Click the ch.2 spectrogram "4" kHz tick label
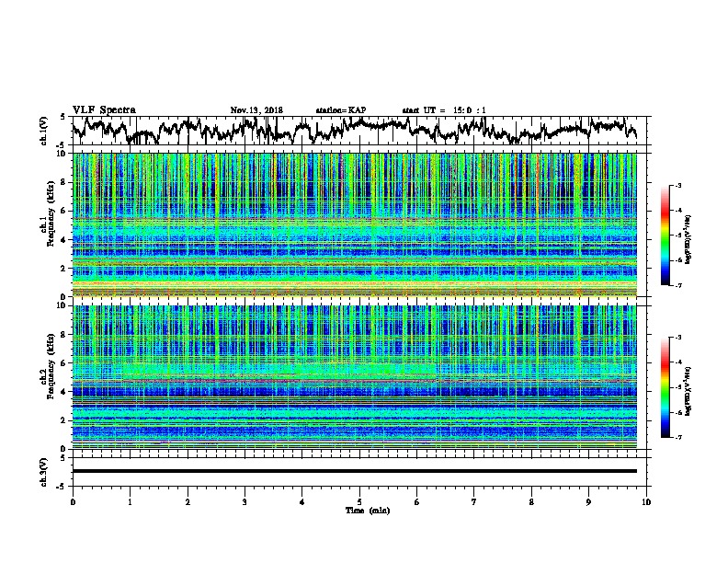 point(64,392)
